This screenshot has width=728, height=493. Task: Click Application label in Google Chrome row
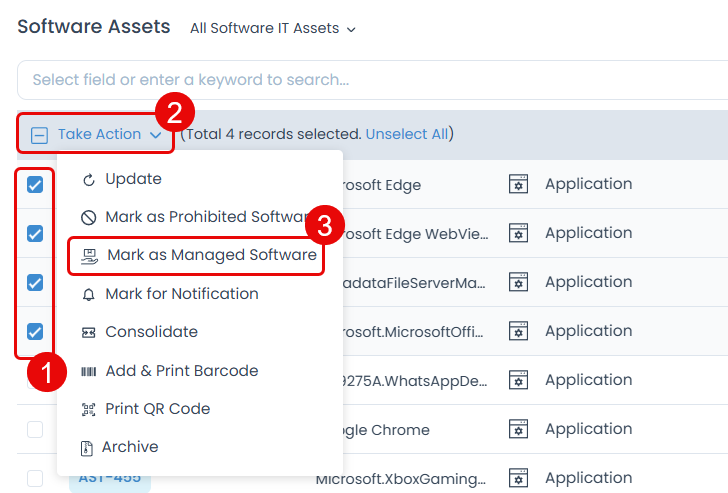point(588,429)
